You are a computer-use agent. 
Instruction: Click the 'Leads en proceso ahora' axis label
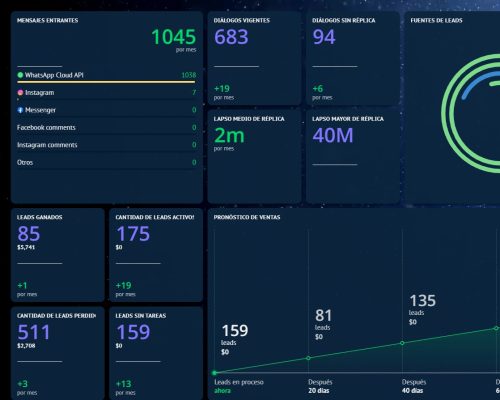239,386
